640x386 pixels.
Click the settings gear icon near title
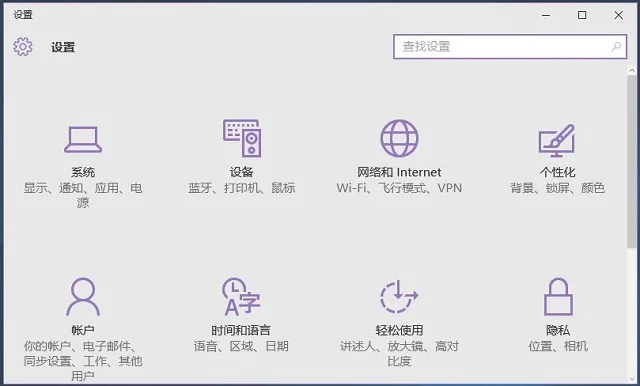point(23,47)
